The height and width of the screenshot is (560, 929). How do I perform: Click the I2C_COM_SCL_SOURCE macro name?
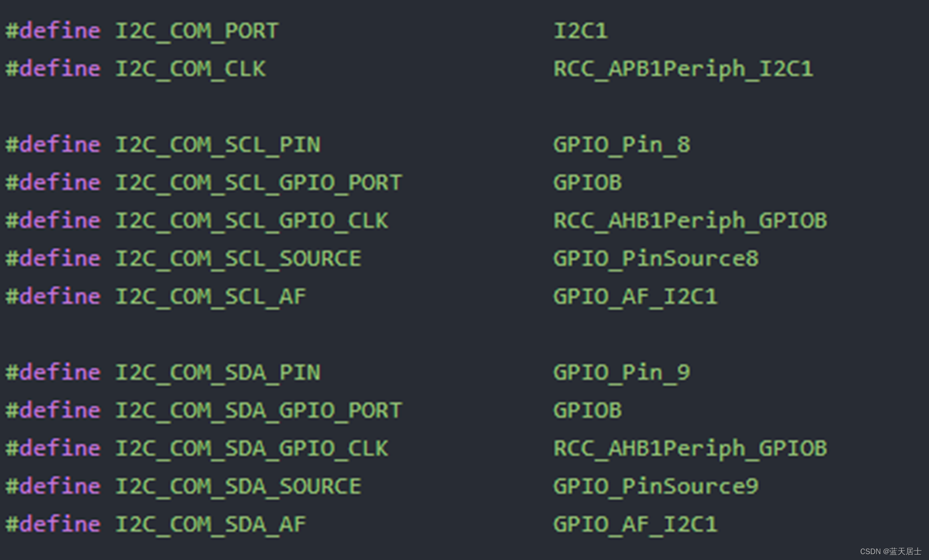238,259
